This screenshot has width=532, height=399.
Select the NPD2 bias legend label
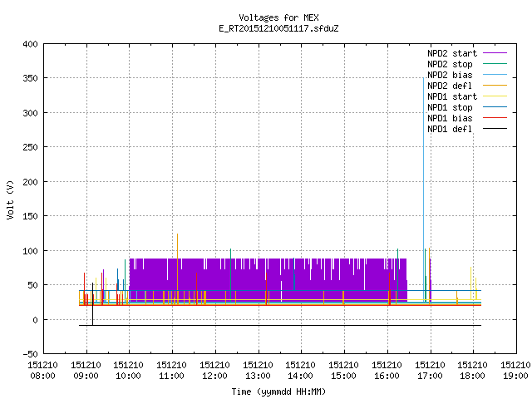point(450,75)
